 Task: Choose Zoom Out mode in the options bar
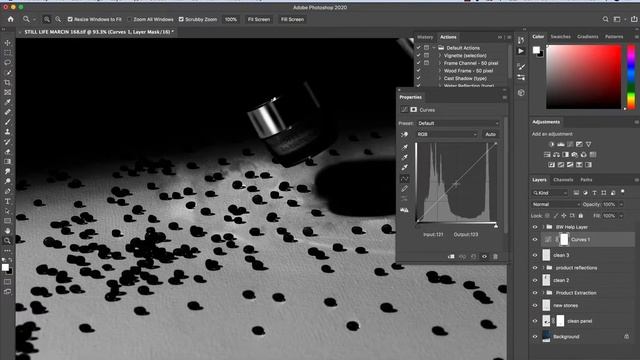(x=58, y=19)
